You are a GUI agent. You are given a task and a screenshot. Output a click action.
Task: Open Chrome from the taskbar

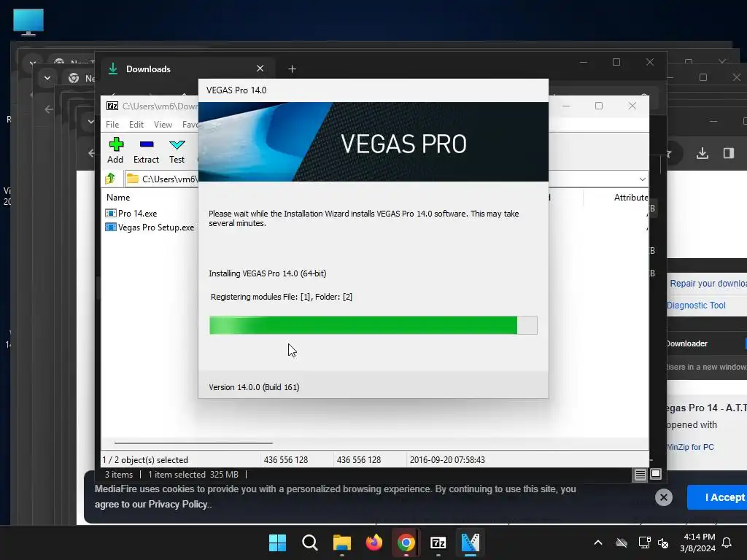click(406, 542)
